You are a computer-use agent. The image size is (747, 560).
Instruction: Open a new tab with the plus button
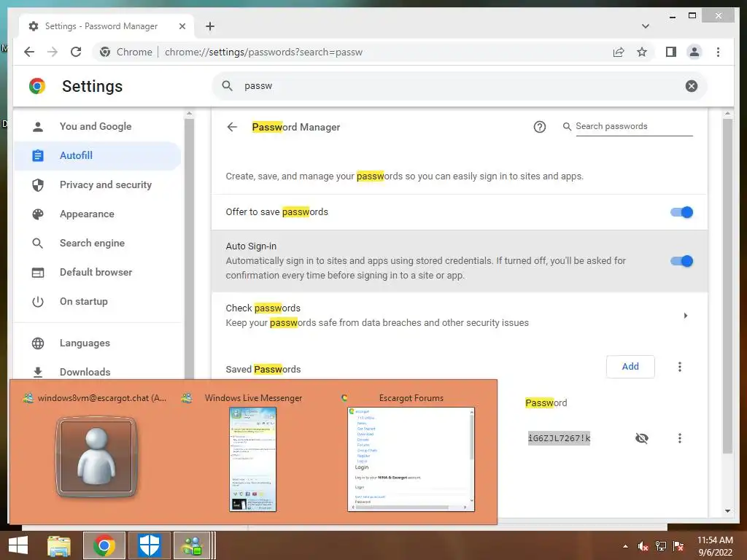point(210,26)
